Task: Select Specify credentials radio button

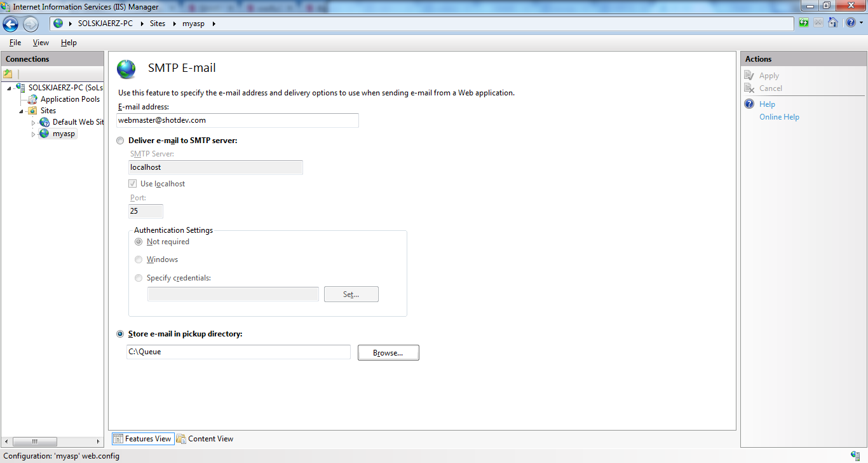Action: click(139, 278)
